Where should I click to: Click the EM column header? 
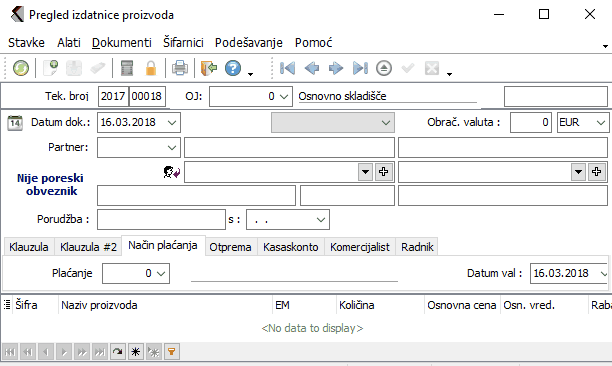[x=304, y=305]
